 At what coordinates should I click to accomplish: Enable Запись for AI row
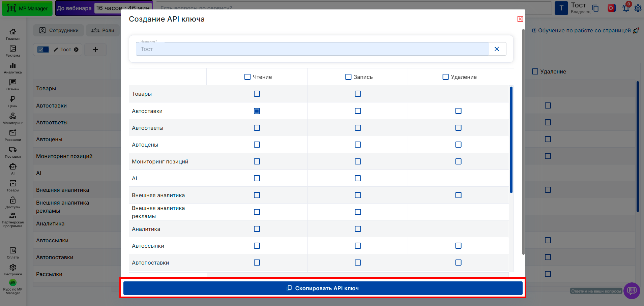coord(358,178)
